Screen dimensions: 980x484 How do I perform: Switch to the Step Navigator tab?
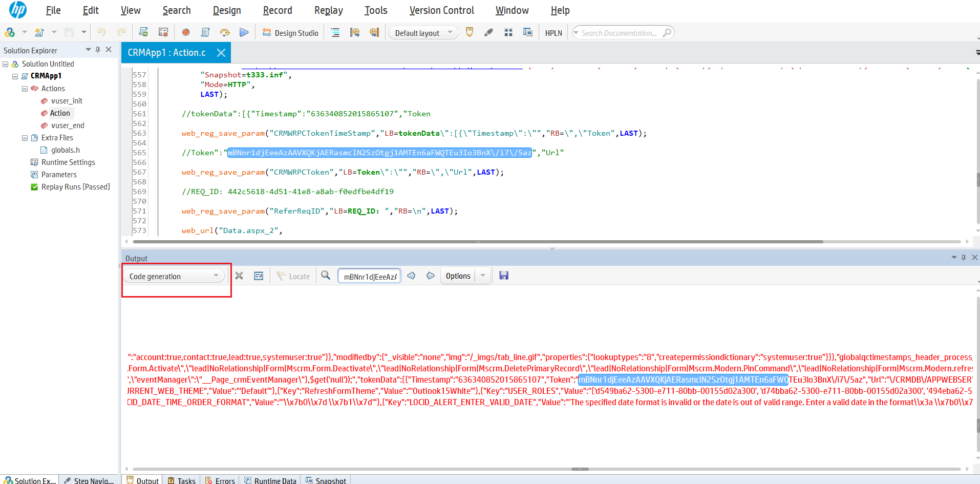pos(89,480)
